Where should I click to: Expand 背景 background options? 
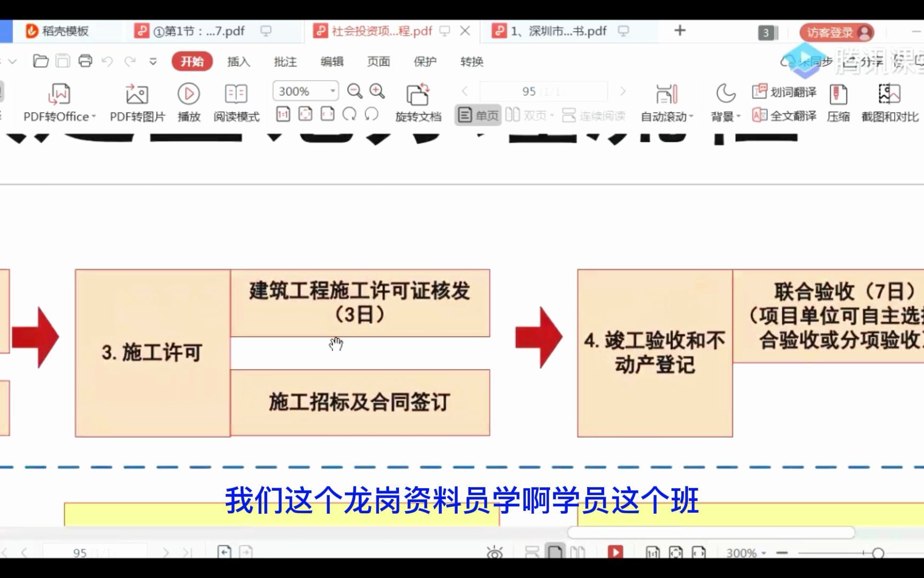click(x=738, y=116)
